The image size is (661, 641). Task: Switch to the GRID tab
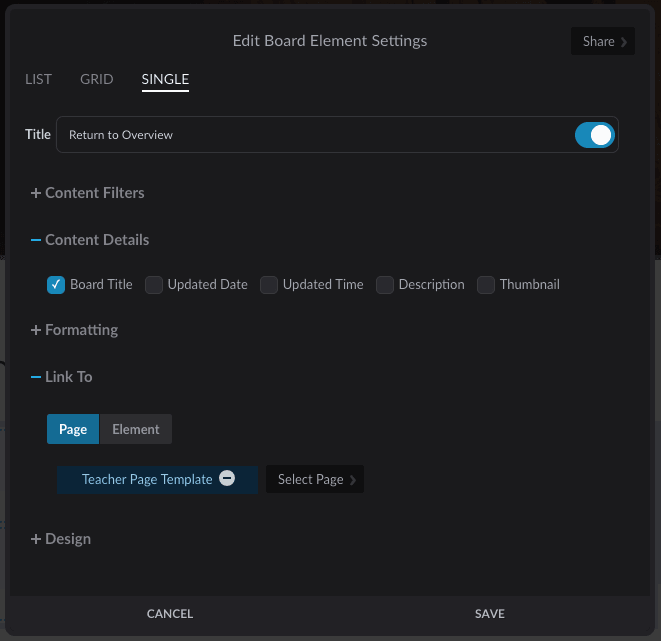coord(97,79)
